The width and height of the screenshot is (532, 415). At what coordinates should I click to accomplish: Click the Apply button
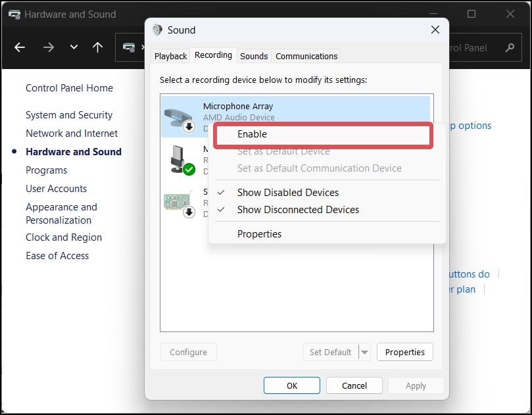416,385
